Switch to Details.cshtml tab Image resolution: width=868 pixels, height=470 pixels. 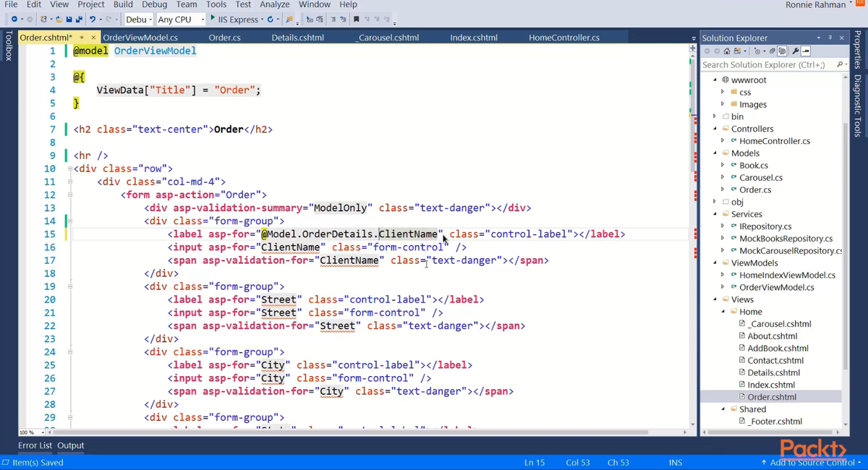pos(298,38)
